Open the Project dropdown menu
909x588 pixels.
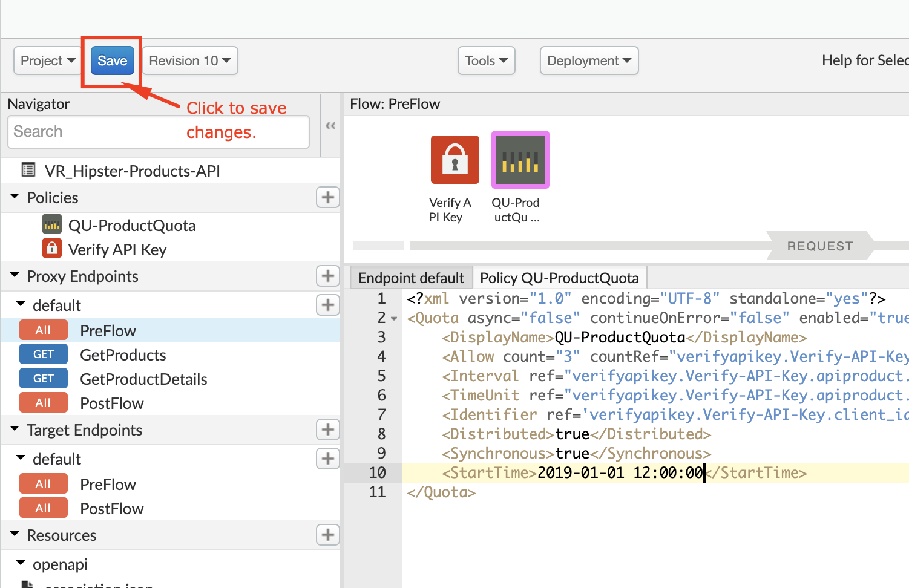coord(48,60)
